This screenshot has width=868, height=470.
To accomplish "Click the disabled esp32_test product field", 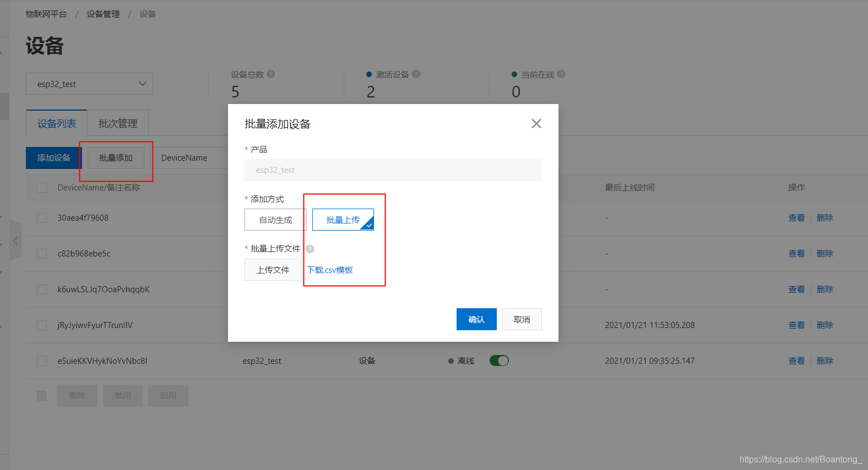I will (x=393, y=170).
